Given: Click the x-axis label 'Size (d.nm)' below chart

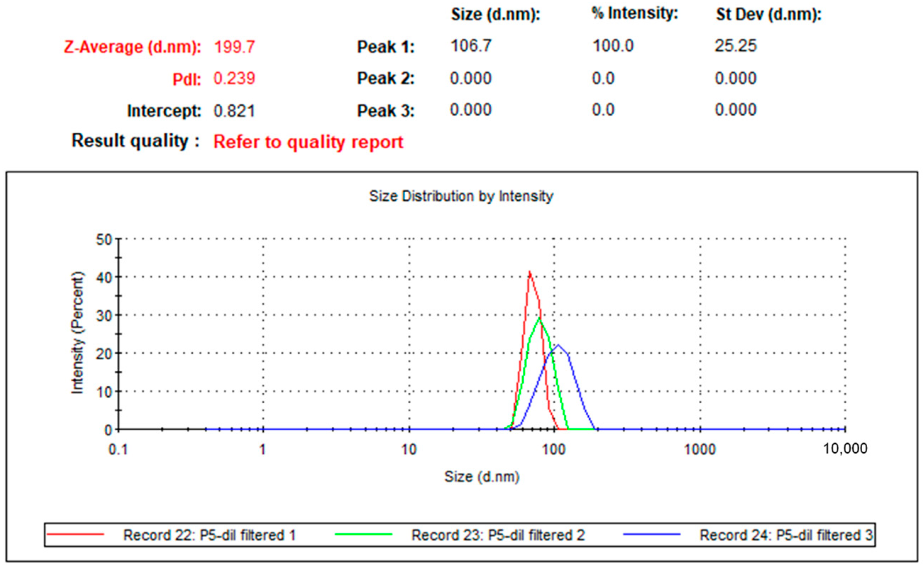Looking at the screenshot, I should click(482, 477).
